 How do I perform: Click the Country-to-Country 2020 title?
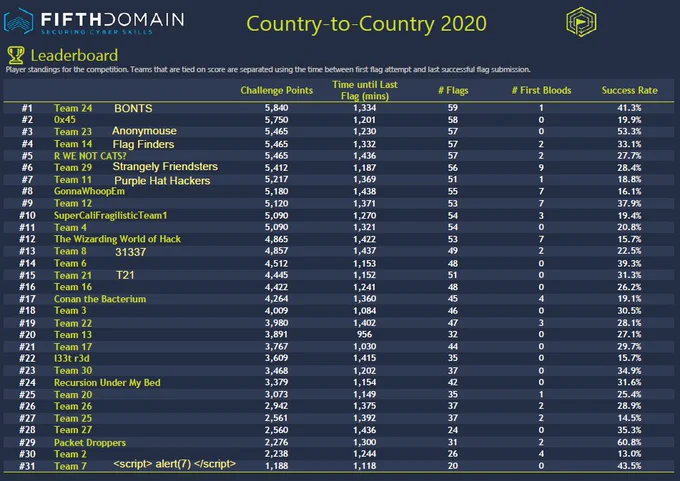click(x=366, y=23)
